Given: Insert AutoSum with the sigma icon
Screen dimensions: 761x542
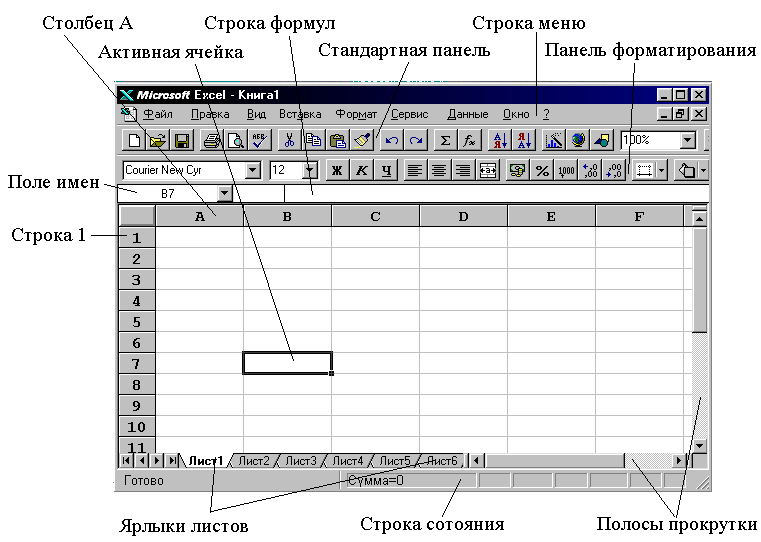Looking at the screenshot, I should point(445,141).
